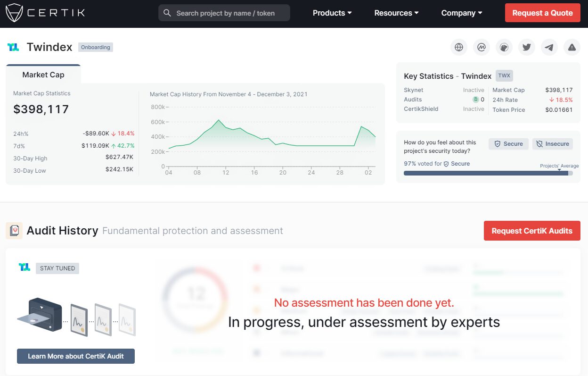Expand the Products dropdown menu

pos(332,13)
